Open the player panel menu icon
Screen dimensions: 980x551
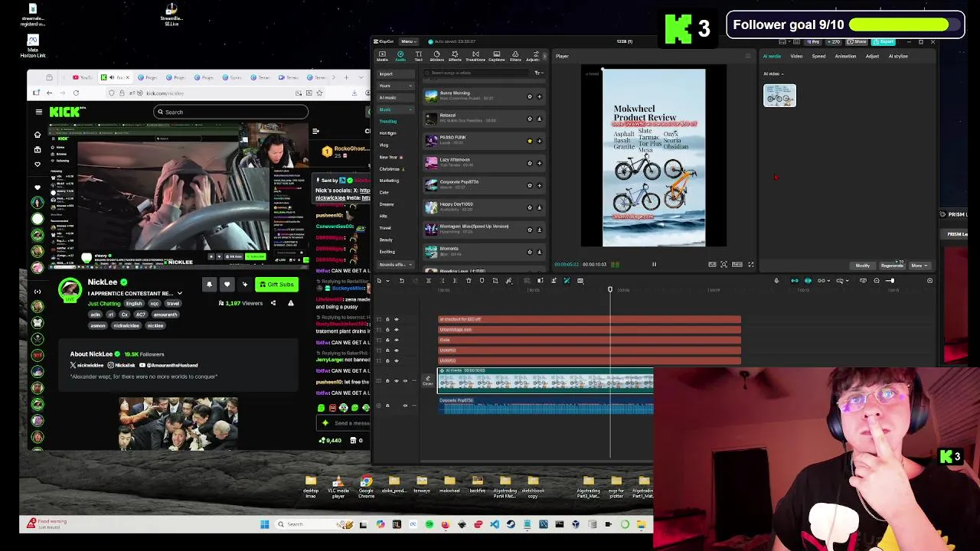(x=748, y=56)
